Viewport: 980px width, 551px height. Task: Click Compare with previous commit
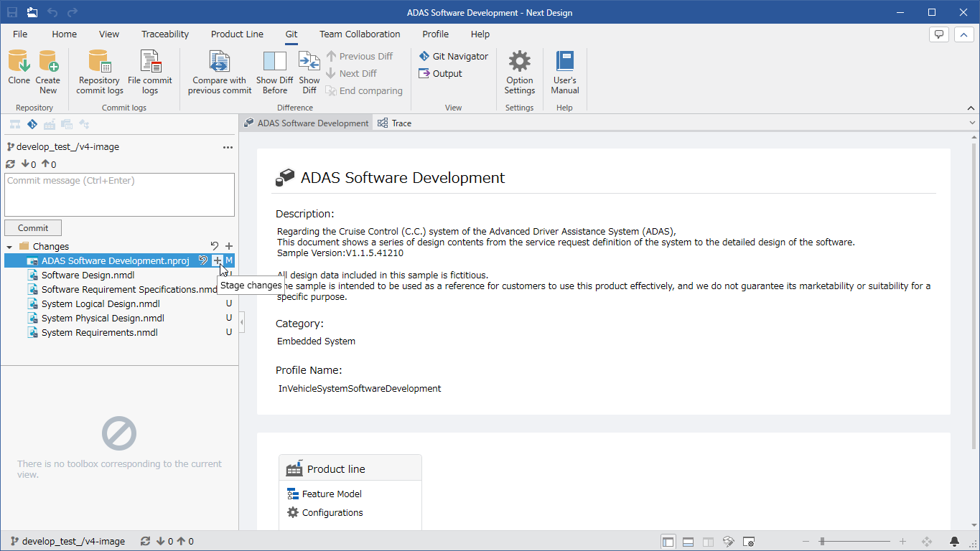220,72
